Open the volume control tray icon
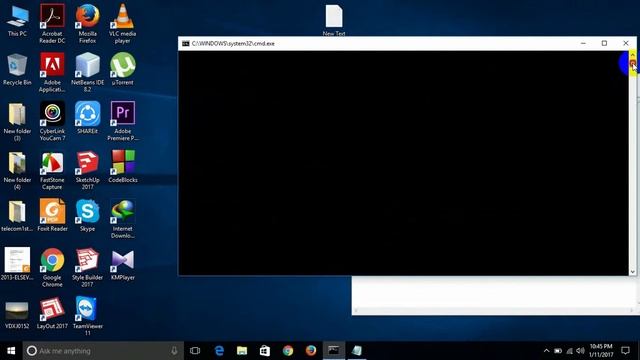The height and width of the screenshot is (360, 640). tap(580, 351)
